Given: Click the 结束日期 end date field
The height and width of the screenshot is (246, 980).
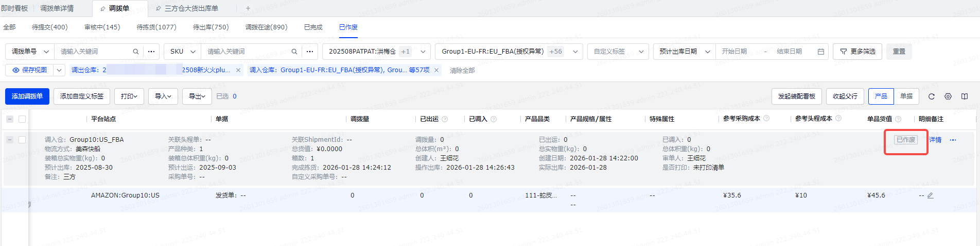Looking at the screenshot, I should click(x=790, y=52).
